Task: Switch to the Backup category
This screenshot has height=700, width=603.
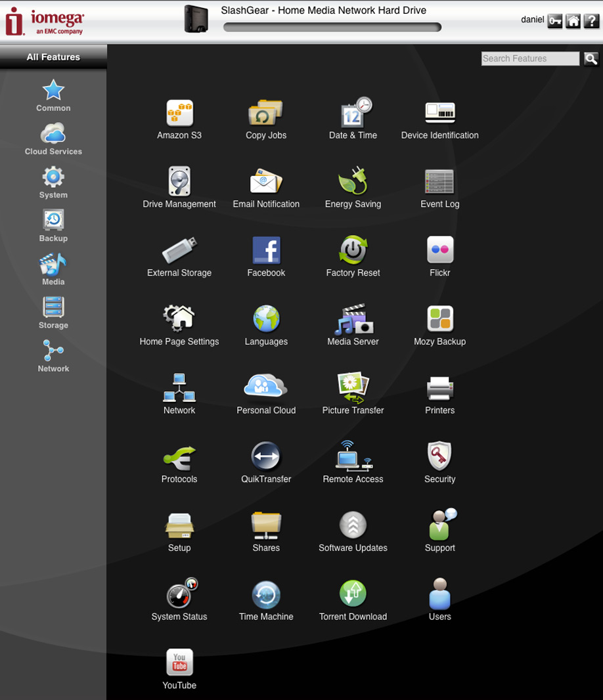Action: point(53,227)
